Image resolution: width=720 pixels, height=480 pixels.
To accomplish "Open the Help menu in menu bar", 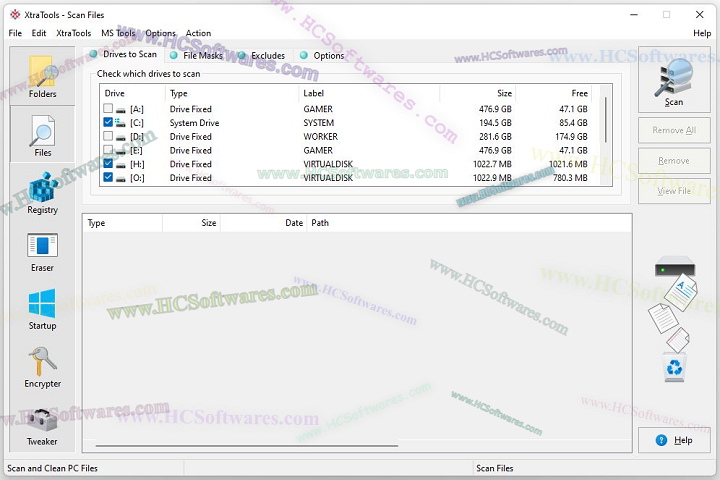I will (x=702, y=33).
